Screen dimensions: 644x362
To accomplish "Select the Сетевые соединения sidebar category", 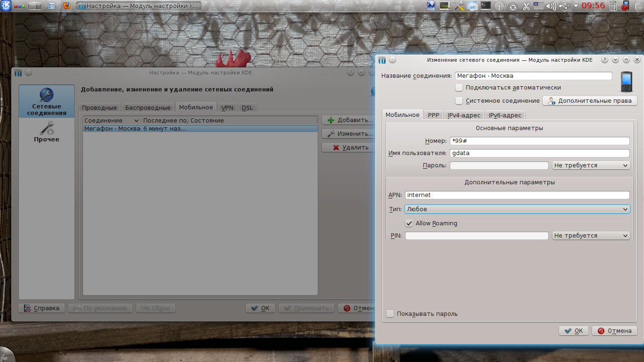I will 47,101.
